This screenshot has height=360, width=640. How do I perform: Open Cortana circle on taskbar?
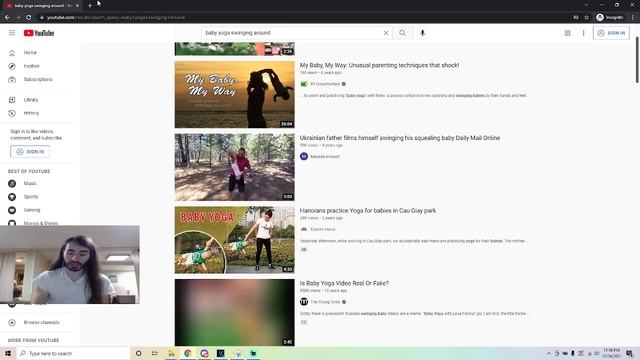[x=138, y=353]
